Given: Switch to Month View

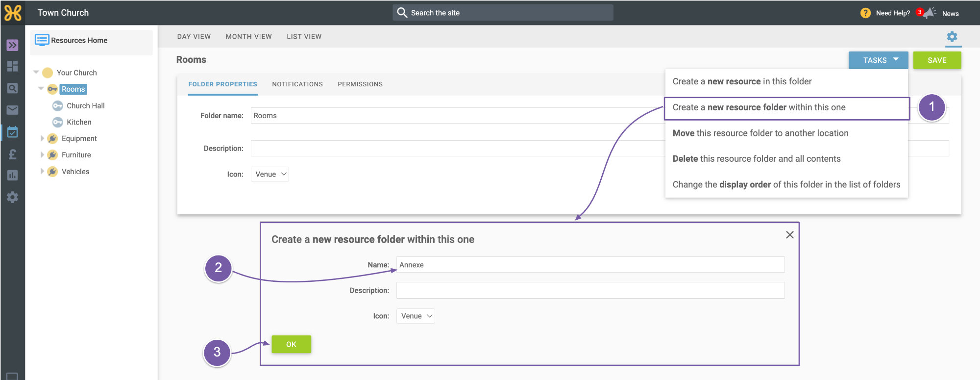Looking at the screenshot, I should [x=248, y=37].
